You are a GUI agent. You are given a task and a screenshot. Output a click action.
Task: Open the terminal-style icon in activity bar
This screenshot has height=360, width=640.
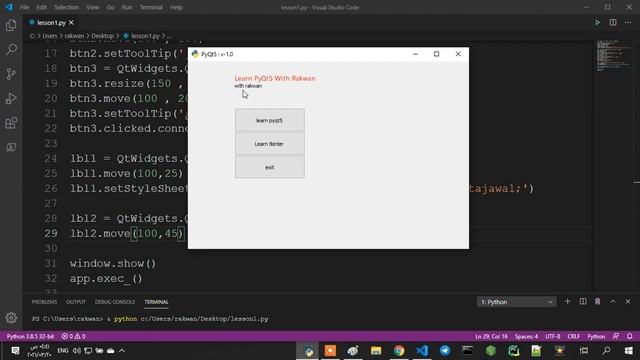pyautogui.click(x=11, y=147)
